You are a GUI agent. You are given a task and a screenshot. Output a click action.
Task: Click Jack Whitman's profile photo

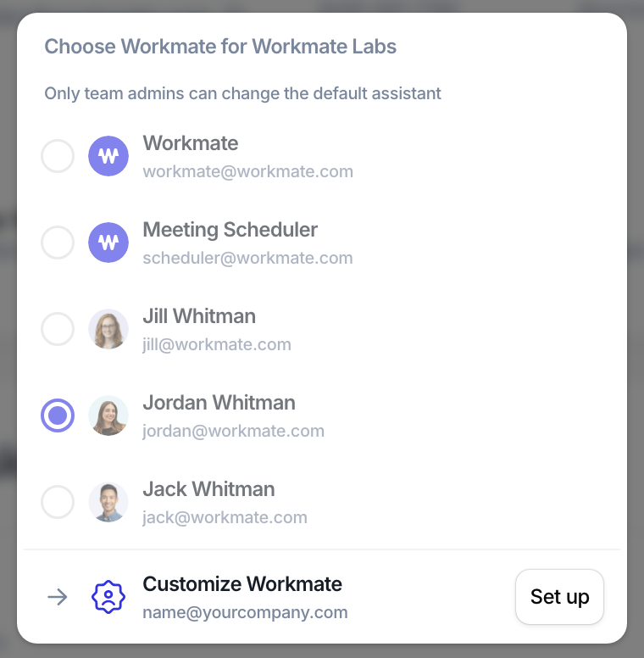click(x=108, y=502)
